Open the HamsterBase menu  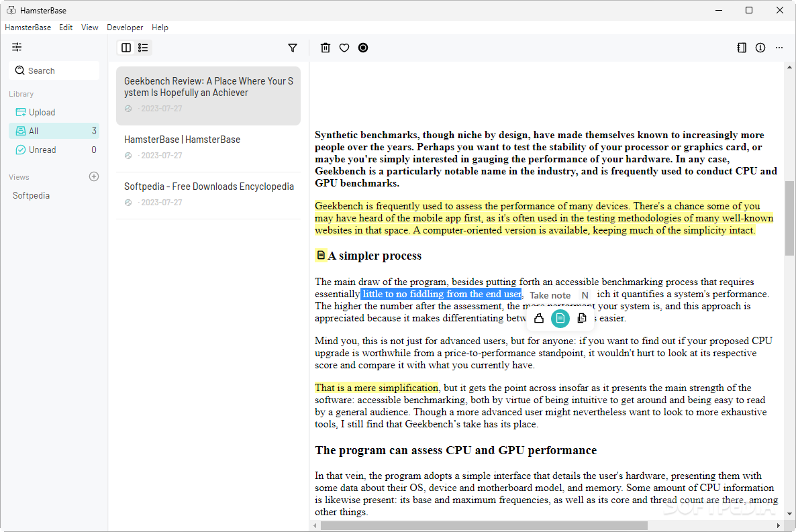click(x=28, y=28)
